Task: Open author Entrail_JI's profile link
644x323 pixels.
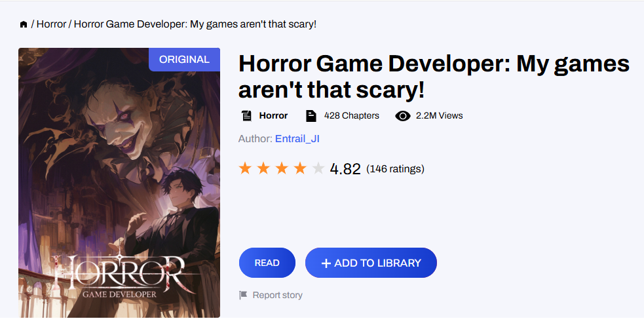Action: [297, 139]
